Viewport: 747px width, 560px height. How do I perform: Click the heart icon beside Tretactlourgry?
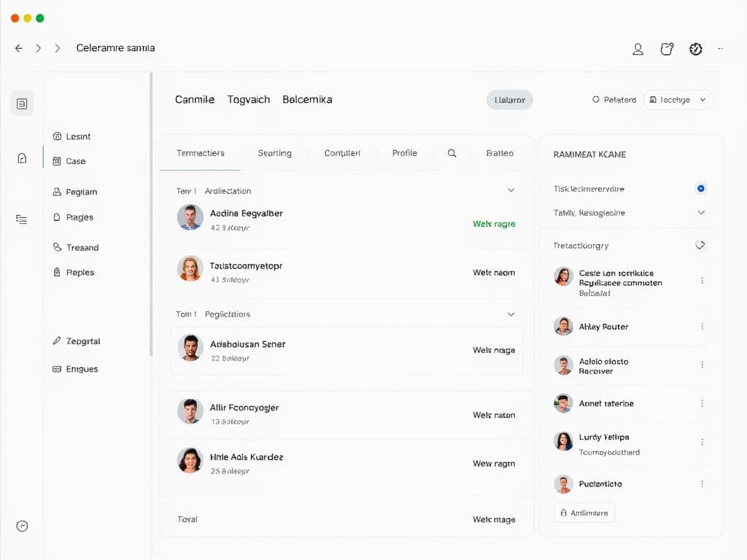point(700,245)
